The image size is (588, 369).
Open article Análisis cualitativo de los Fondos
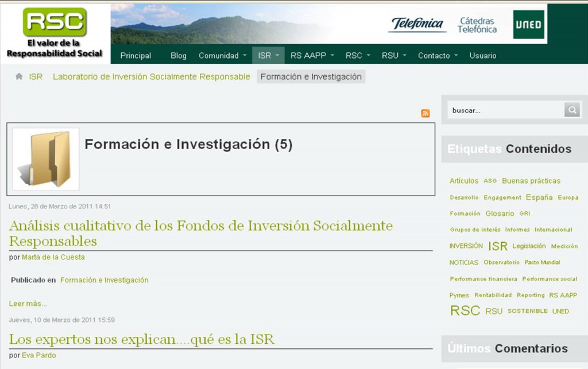(x=200, y=232)
